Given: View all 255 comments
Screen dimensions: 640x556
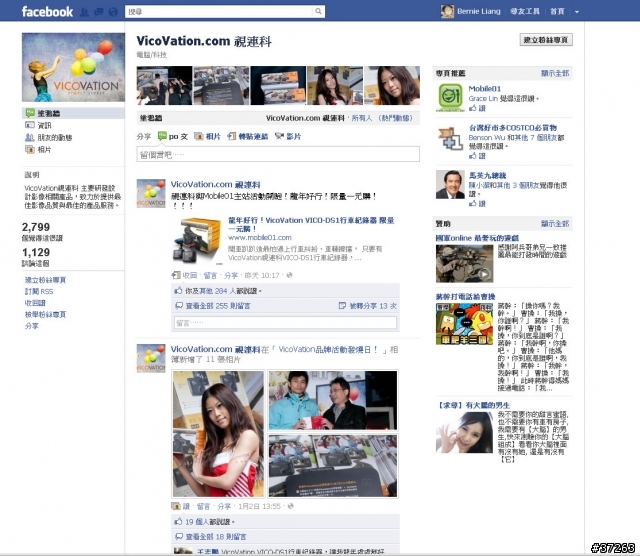Looking at the screenshot, I should (218, 306).
